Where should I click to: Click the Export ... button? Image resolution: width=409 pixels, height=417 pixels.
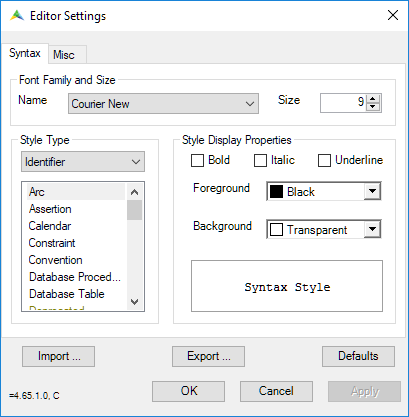[208, 356]
